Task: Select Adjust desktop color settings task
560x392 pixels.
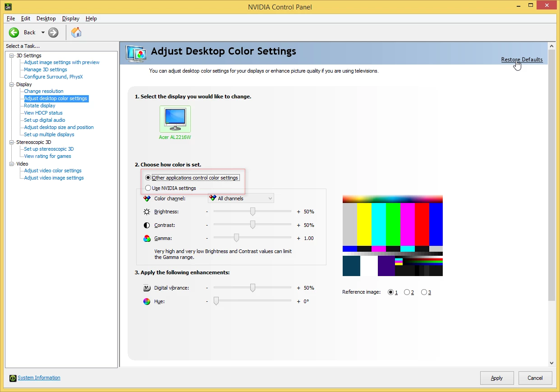Action: point(55,98)
